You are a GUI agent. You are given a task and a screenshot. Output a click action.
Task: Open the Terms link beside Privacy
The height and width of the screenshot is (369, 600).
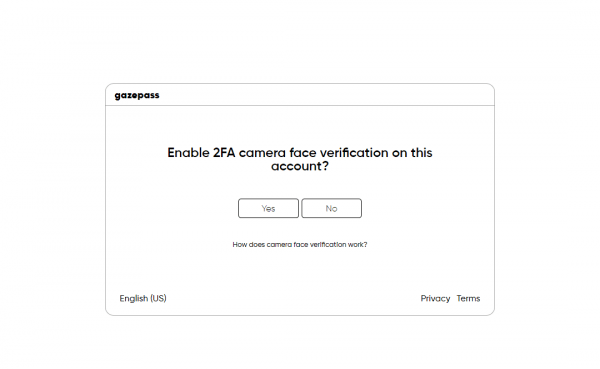coord(468,298)
